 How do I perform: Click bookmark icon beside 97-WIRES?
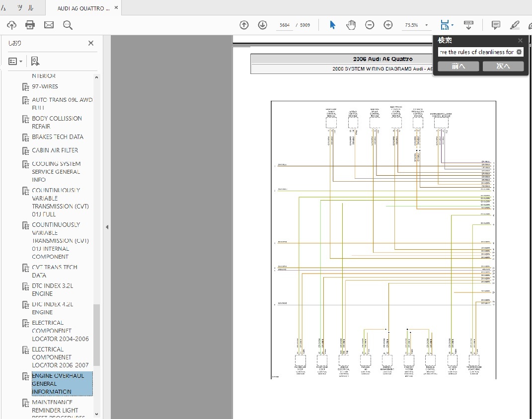pos(26,87)
